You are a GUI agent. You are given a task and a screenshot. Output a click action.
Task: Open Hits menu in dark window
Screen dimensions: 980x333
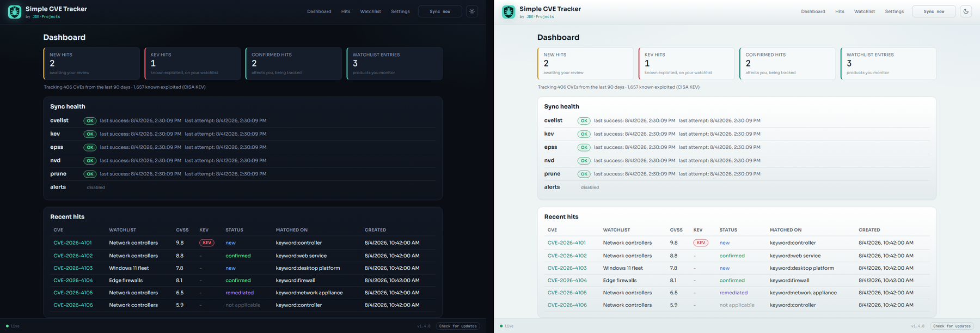coord(346,11)
